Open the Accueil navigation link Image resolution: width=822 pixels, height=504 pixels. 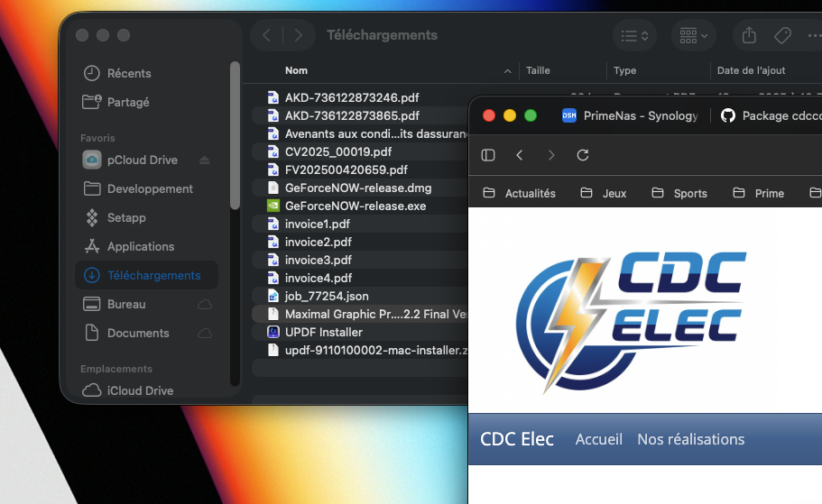599,439
